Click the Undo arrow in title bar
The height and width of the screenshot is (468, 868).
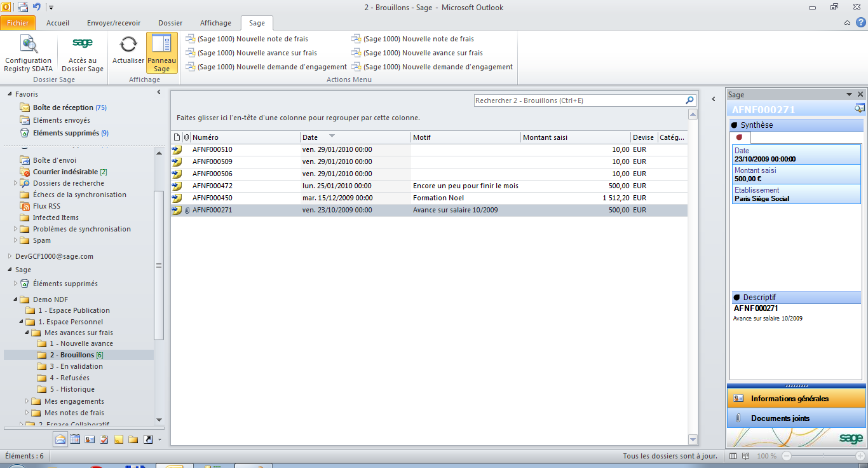point(37,8)
